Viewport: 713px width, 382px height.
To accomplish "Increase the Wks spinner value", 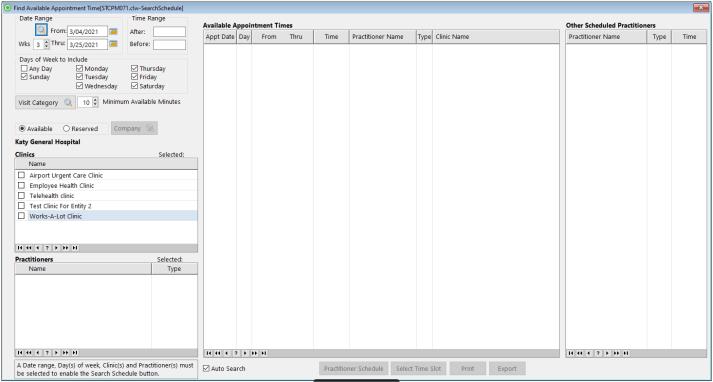I will coord(46,42).
